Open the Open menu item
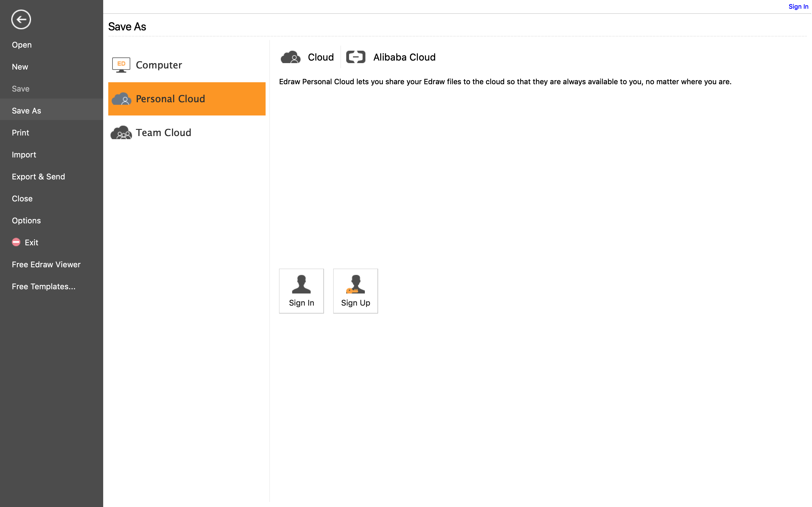The height and width of the screenshot is (507, 812). pyautogui.click(x=22, y=45)
